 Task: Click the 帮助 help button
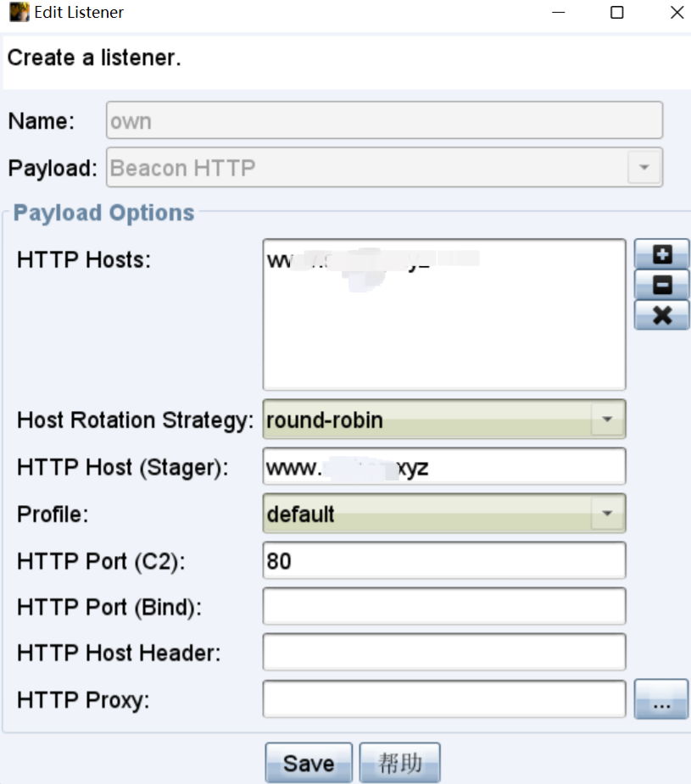tap(399, 763)
